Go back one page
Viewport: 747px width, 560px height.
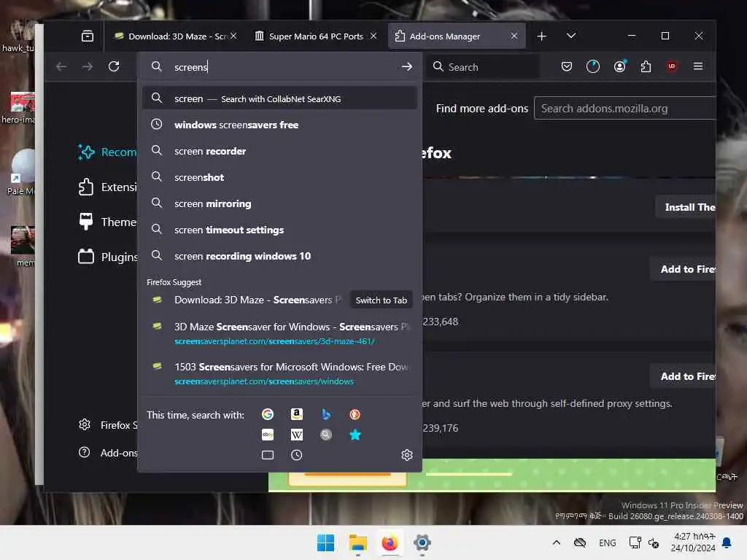(61, 66)
